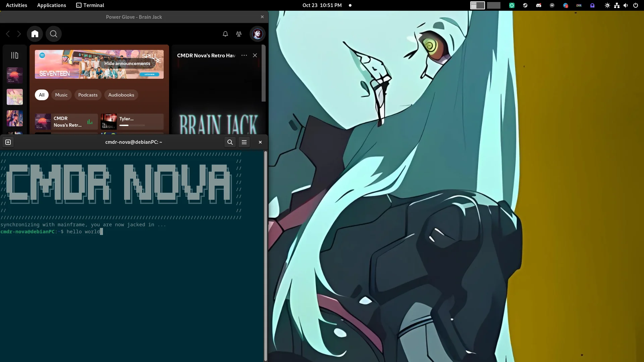
Task: Open more options for the now playing panel
Action: [x=244, y=55]
